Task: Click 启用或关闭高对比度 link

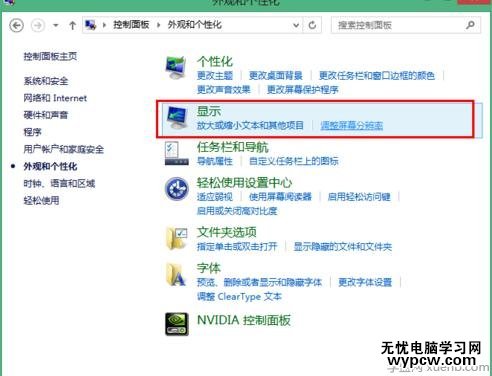Action: point(237,211)
